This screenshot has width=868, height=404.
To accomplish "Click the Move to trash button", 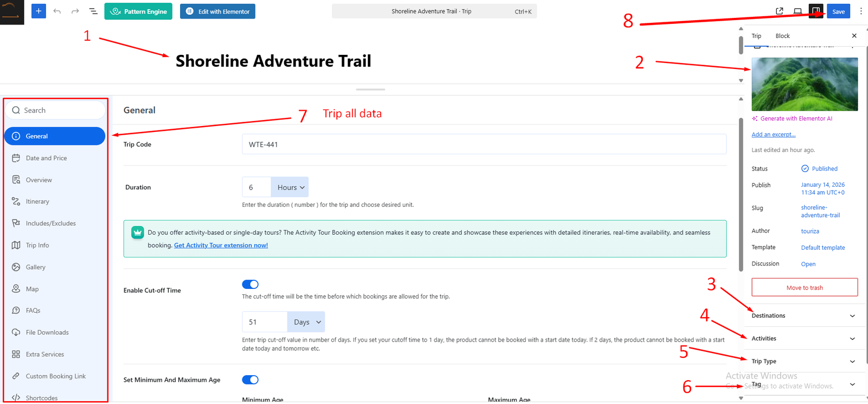I will [x=805, y=287].
